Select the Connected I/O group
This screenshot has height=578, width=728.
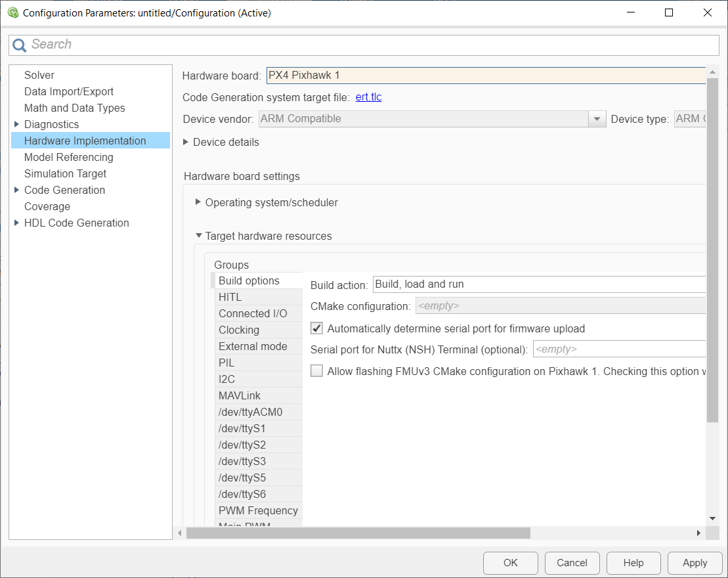[x=259, y=313]
